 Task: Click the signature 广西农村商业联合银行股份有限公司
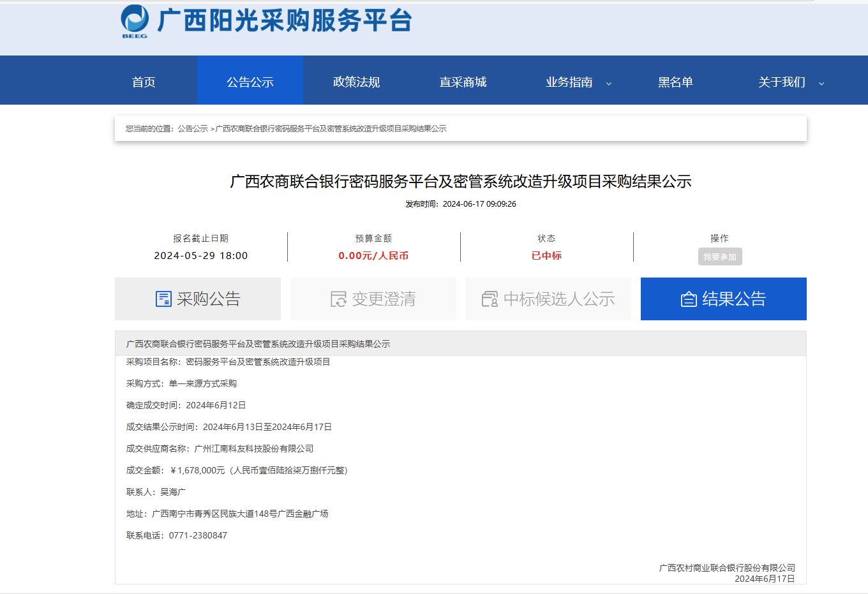click(x=727, y=568)
